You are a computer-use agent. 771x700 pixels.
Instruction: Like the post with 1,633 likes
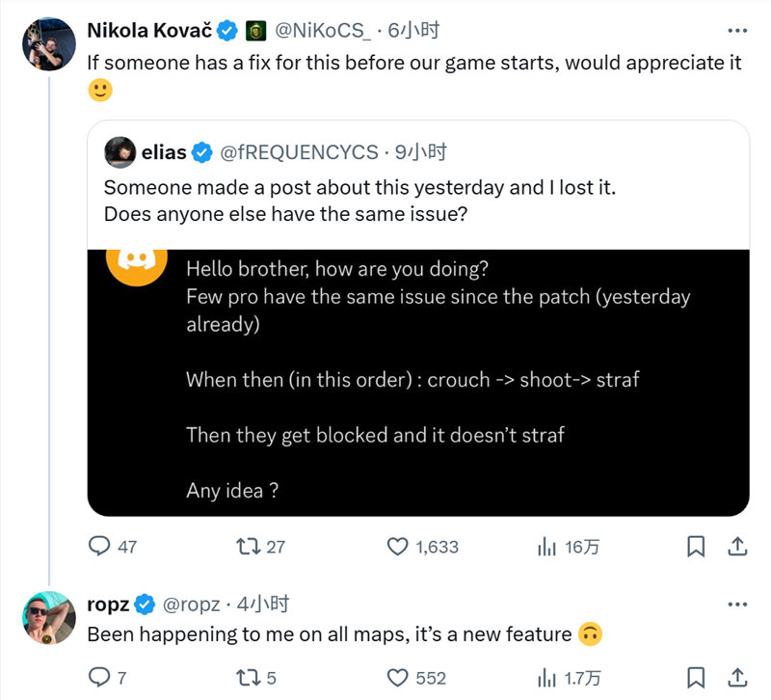click(x=397, y=547)
